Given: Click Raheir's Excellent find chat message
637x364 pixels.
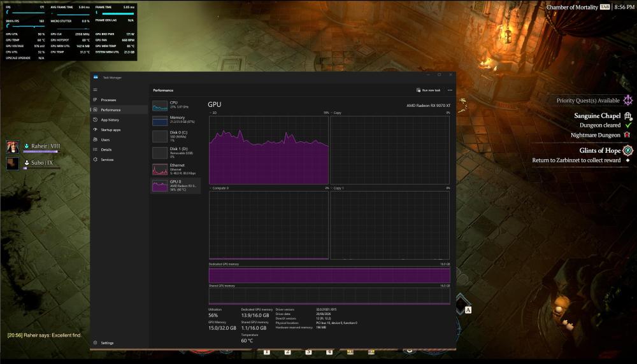Looking at the screenshot, I should point(45,335).
